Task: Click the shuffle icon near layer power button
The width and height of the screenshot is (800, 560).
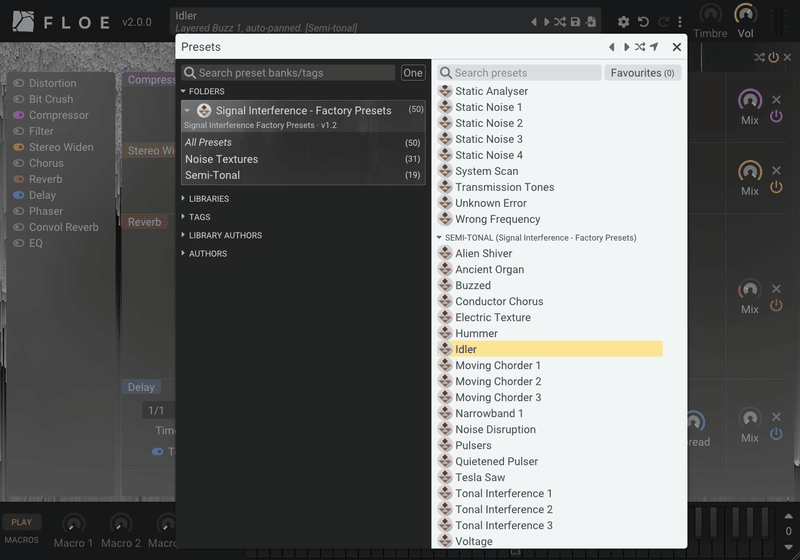Action: click(x=760, y=58)
